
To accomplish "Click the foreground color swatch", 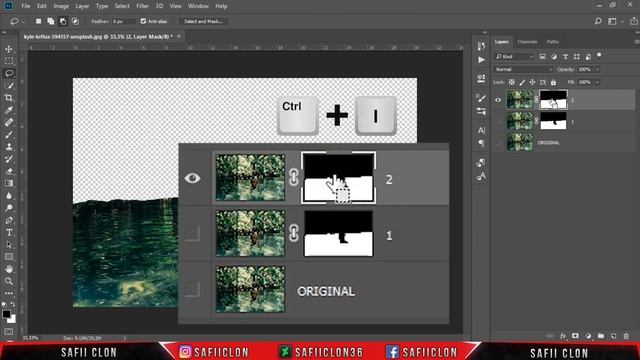I will 6,314.
